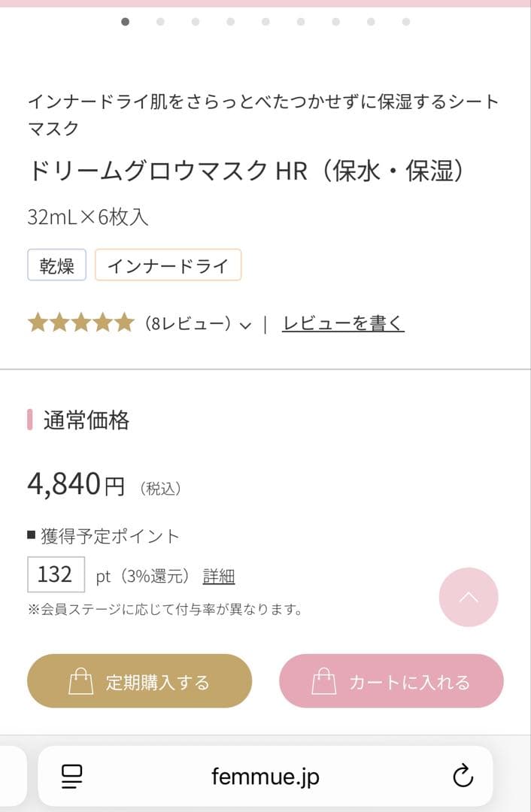Show the fifth carousel image dot

265,22
